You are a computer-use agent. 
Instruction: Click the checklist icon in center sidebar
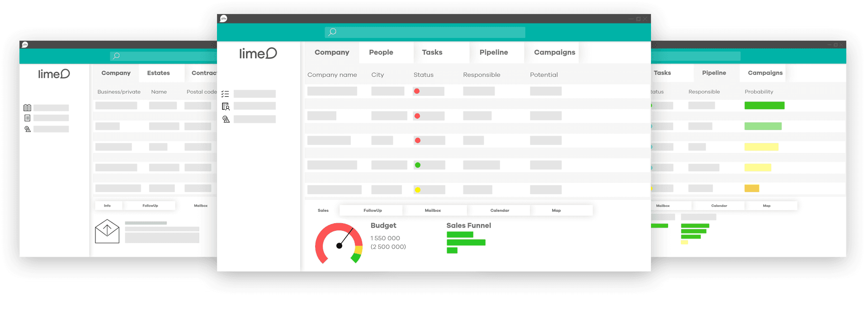(x=225, y=94)
